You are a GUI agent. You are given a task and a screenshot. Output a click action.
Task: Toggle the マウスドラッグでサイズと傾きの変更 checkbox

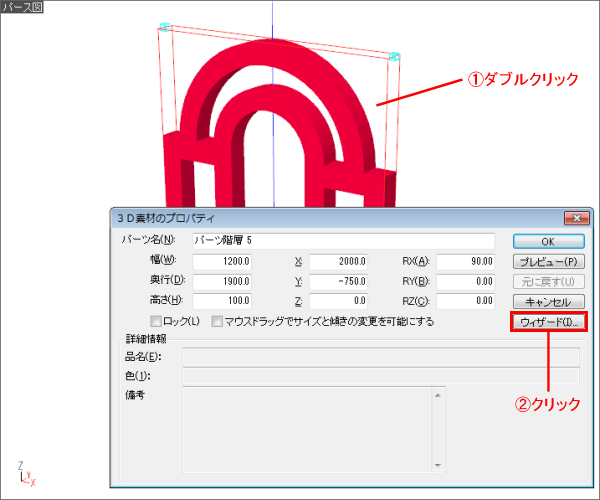(217, 322)
